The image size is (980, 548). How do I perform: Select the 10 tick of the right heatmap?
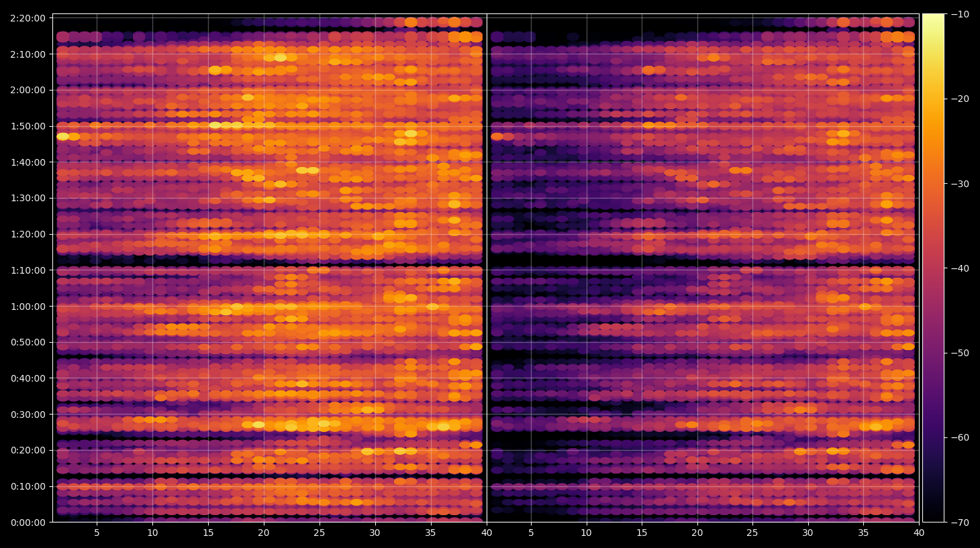click(x=586, y=533)
